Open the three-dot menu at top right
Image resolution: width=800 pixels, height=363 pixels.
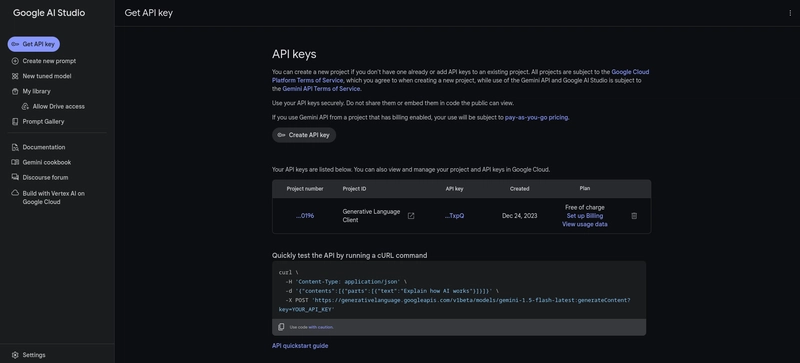coord(790,13)
